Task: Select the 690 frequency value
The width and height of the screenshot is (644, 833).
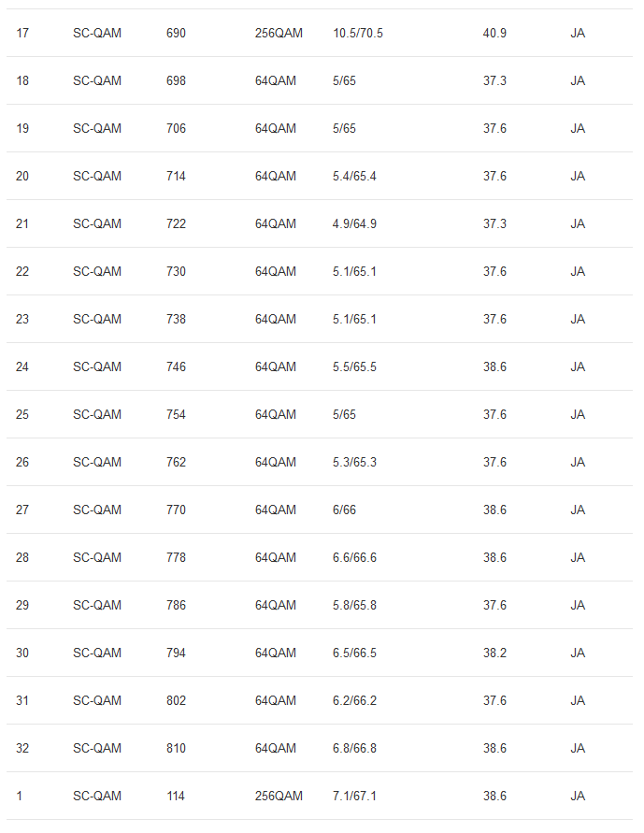Action: 176,34
